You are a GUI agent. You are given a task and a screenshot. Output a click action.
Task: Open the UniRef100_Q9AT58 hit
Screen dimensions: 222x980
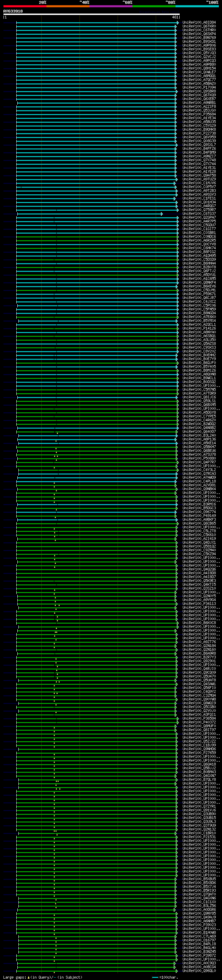(199, 175)
